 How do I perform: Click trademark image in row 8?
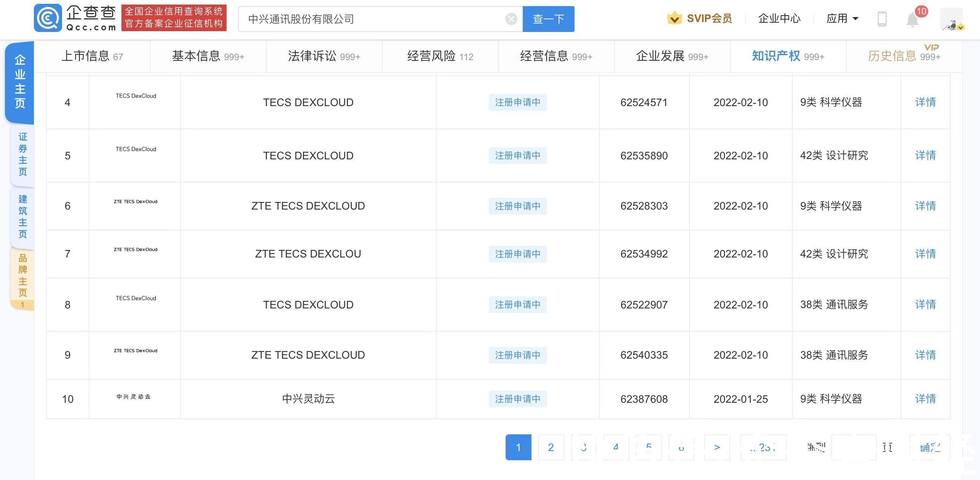(x=136, y=298)
